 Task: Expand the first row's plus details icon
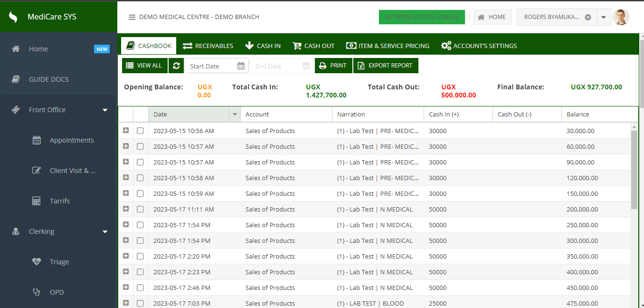tap(126, 130)
